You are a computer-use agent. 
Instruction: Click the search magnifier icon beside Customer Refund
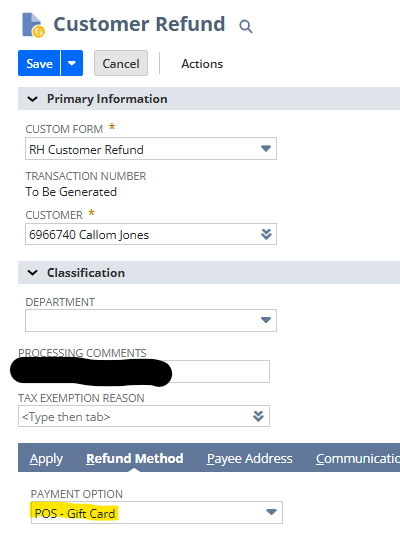click(245, 26)
